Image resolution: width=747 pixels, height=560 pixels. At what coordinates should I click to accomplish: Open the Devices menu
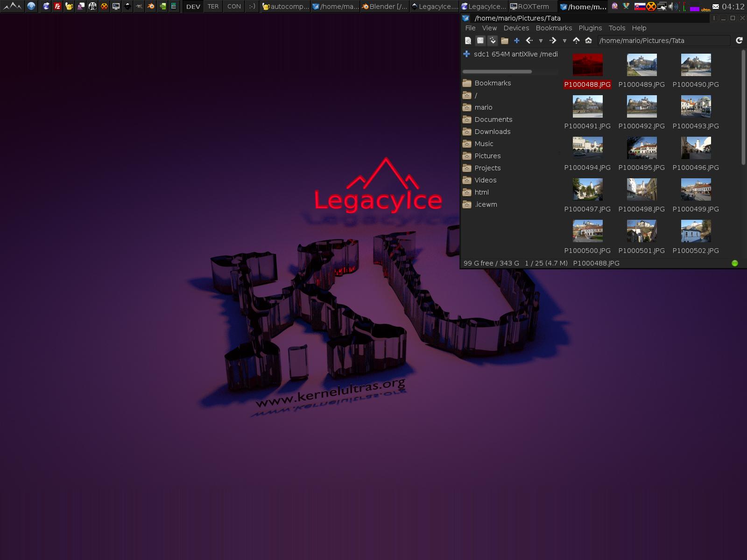click(x=516, y=28)
